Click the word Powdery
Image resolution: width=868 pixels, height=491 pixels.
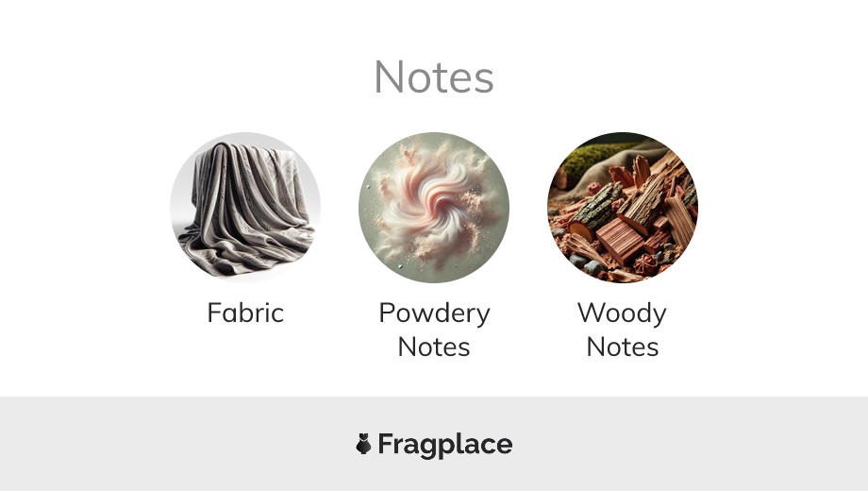(435, 313)
